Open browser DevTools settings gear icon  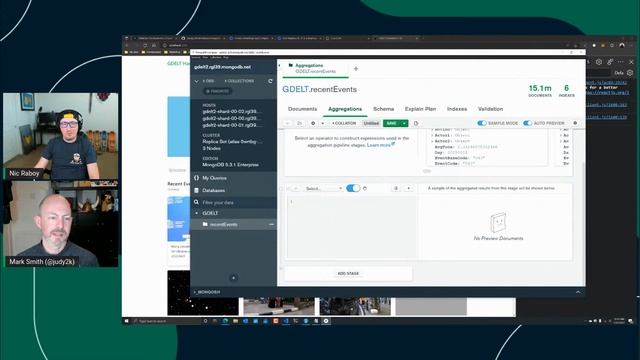[599, 62]
